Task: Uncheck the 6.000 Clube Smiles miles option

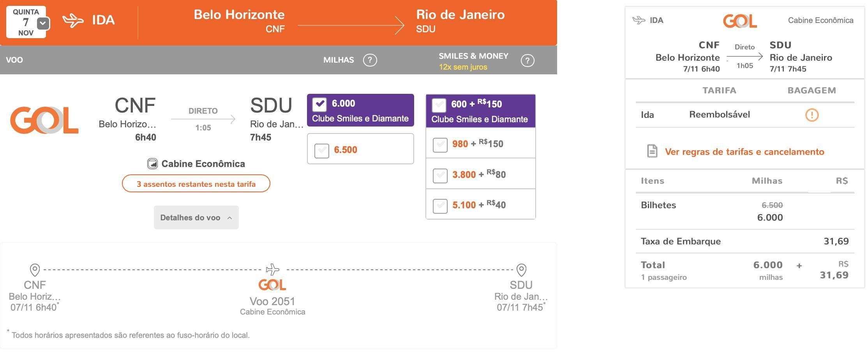Action: (319, 104)
